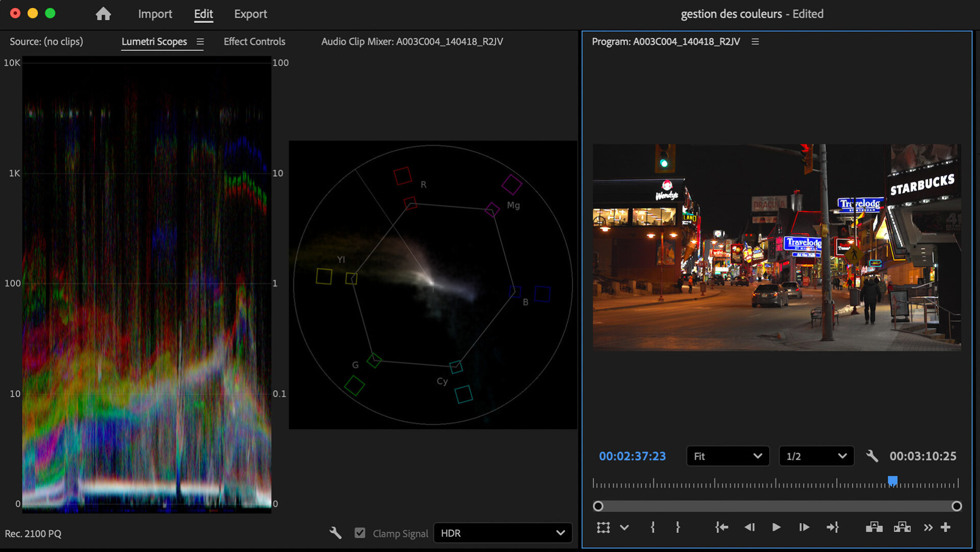Step forward one frame
The width and height of the screenshot is (980, 552).
click(x=804, y=527)
